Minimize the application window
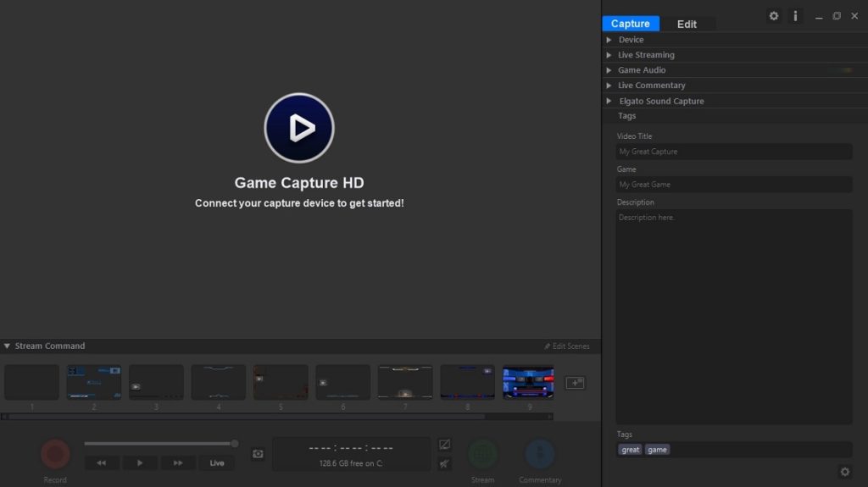Screen dimensions: 868x487 819,17
